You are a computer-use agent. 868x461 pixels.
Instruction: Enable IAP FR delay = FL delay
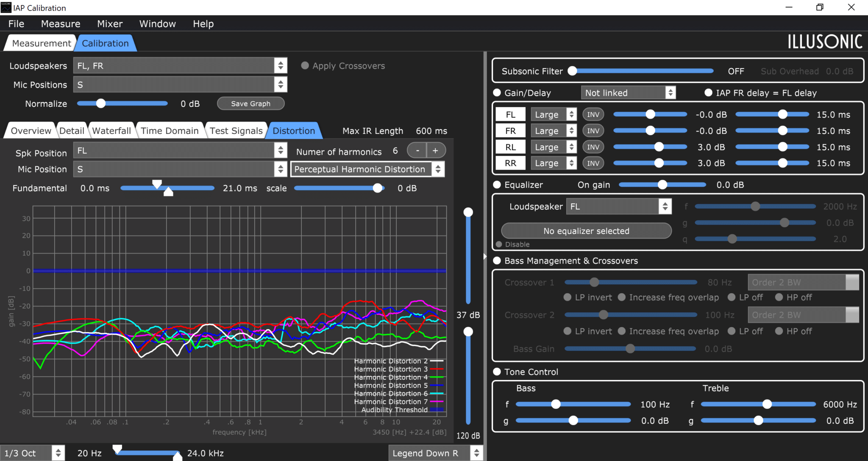708,93
